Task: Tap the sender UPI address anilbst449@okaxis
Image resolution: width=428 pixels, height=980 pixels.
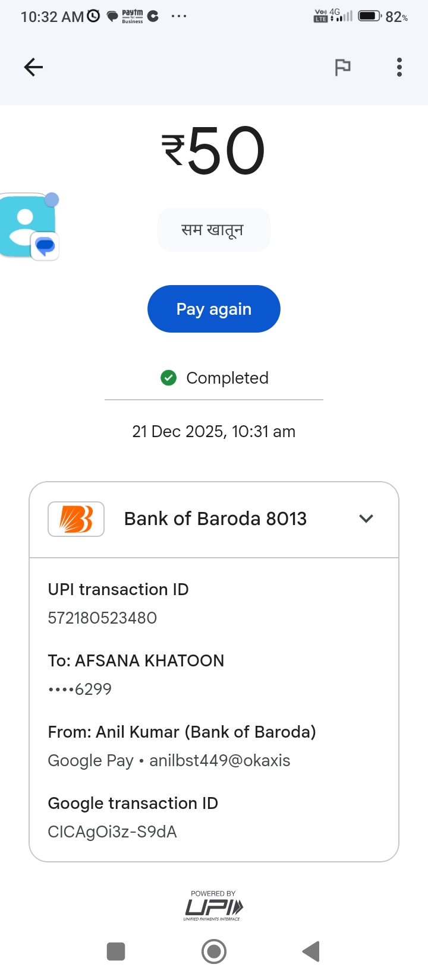Action: 220,761
